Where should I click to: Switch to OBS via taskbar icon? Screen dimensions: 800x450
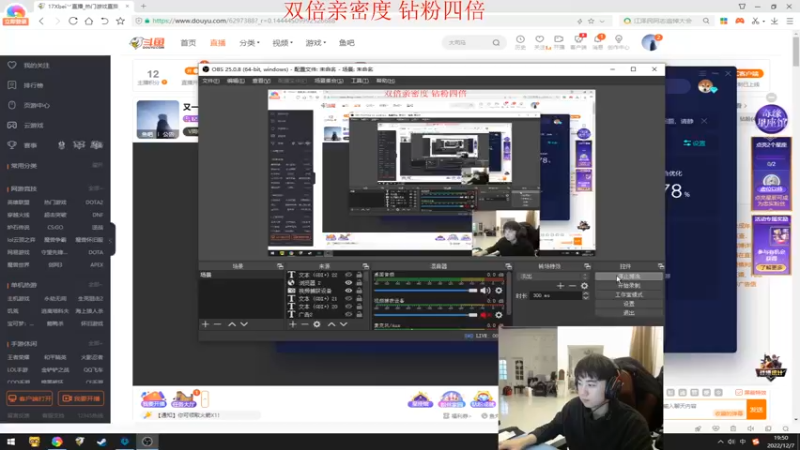point(147,441)
